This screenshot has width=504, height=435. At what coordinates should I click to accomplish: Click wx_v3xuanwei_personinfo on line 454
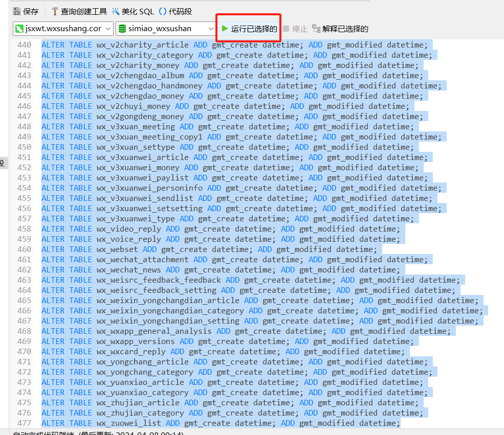click(x=149, y=188)
